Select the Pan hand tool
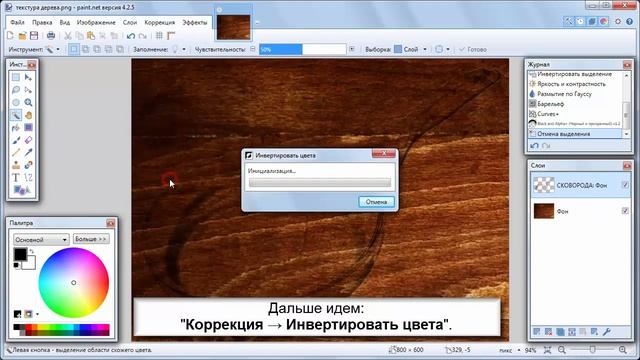The width and height of the screenshot is (640, 360). tap(28, 115)
